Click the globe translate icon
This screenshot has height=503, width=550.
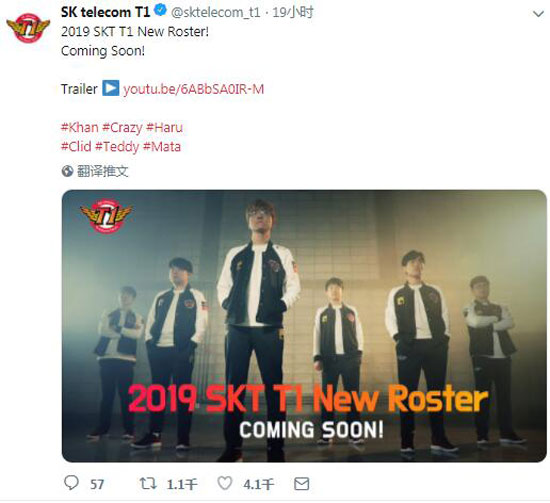coord(67,171)
